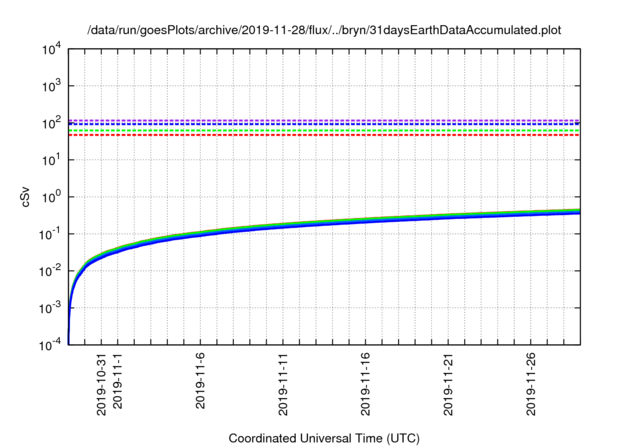Click the 10^-2 y-axis tick label
The image size is (640, 448).
50,271
